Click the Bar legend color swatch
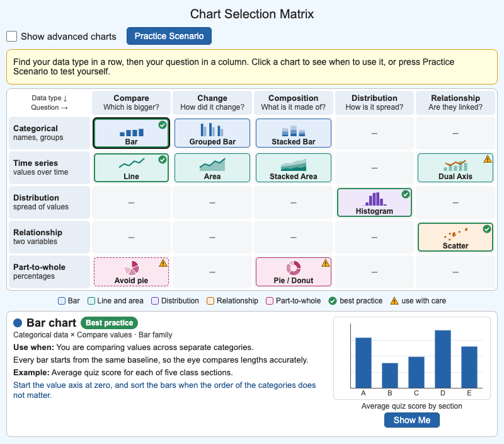 [61, 301]
